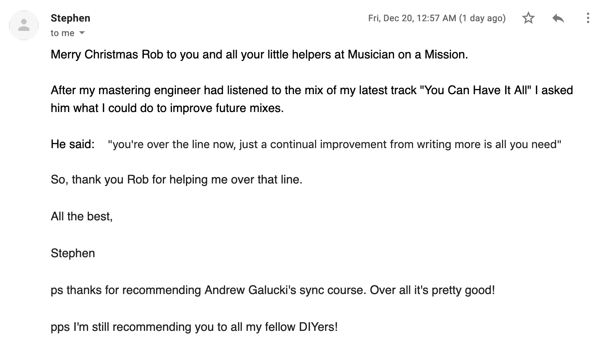Click the word "DIYers!" in the pps line

tap(318, 327)
